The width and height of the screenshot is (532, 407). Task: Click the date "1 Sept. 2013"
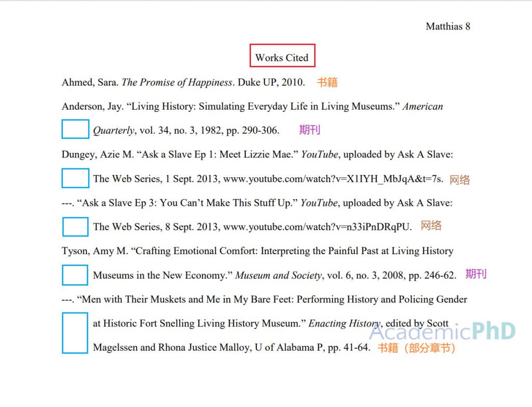pos(191,179)
